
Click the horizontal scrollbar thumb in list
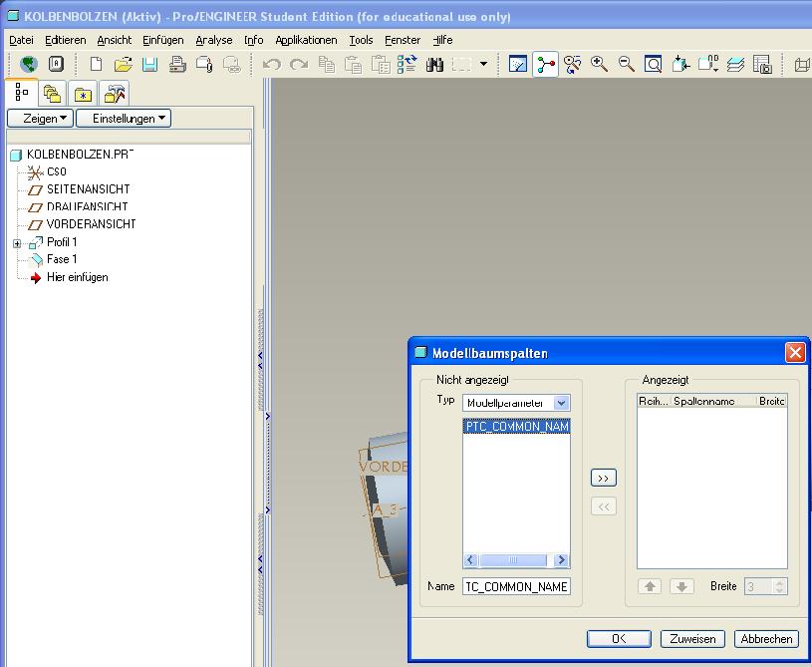(x=513, y=560)
